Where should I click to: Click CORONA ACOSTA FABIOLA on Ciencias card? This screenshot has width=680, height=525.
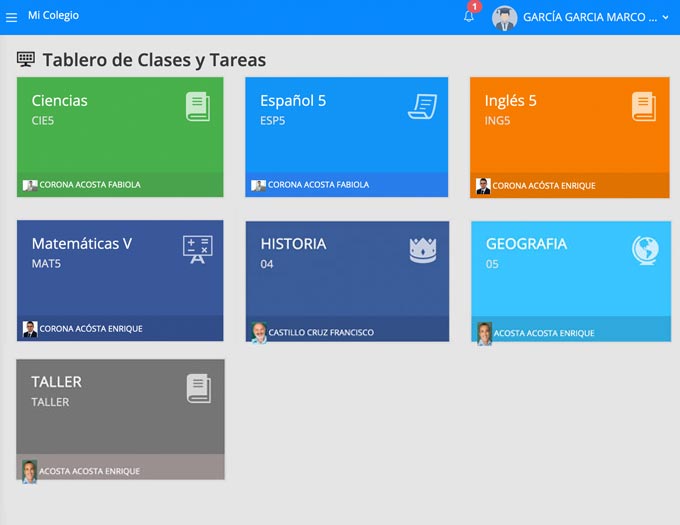tap(90, 185)
